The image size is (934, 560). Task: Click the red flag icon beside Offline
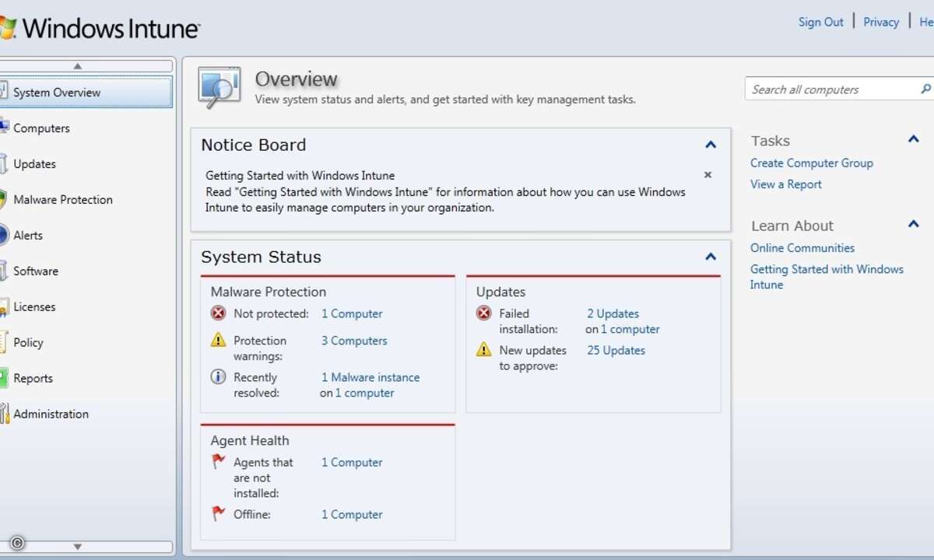point(219,513)
